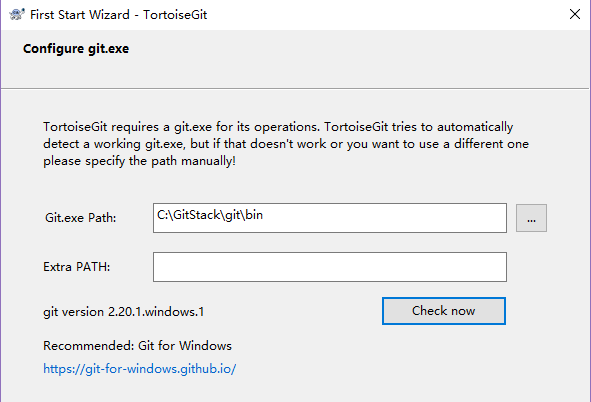Screen dimensions: 591x402
Task: Select the git version 2.20.1.windows.1 text
Action: (124, 312)
